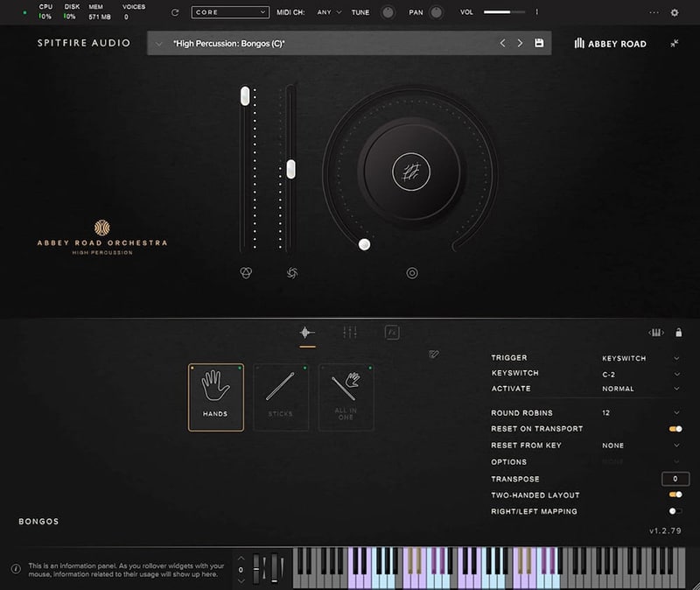Decrease keyboard octave shift down arrow
The width and height of the screenshot is (700, 590).
coord(241,581)
